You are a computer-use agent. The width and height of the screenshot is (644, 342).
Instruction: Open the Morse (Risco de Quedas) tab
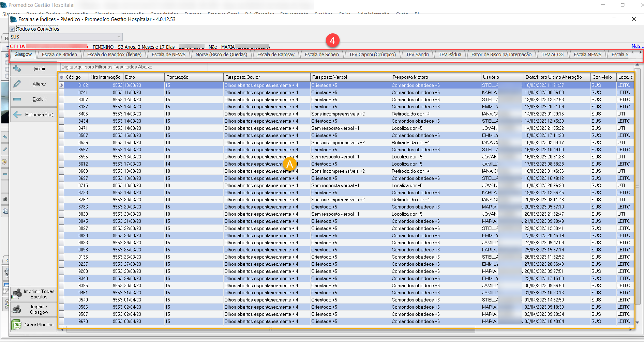tap(221, 55)
